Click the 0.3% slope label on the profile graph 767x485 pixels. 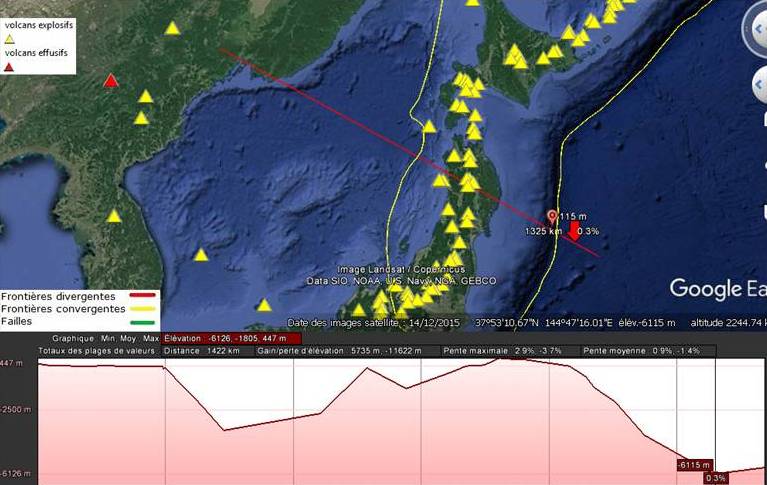coord(716,478)
